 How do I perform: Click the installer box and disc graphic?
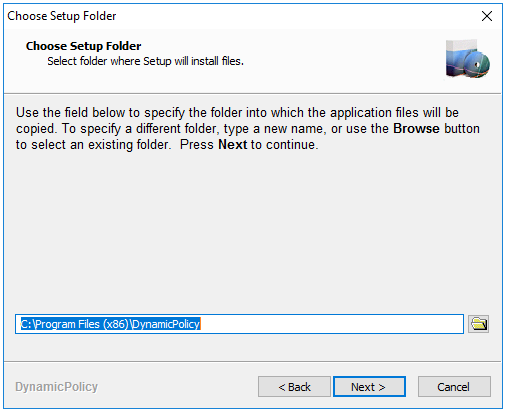468,59
